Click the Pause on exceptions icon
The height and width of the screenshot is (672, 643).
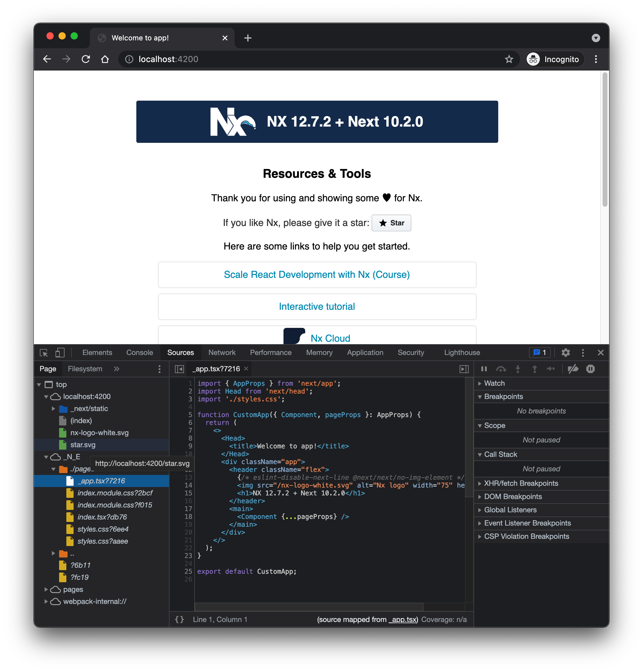coord(591,369)
